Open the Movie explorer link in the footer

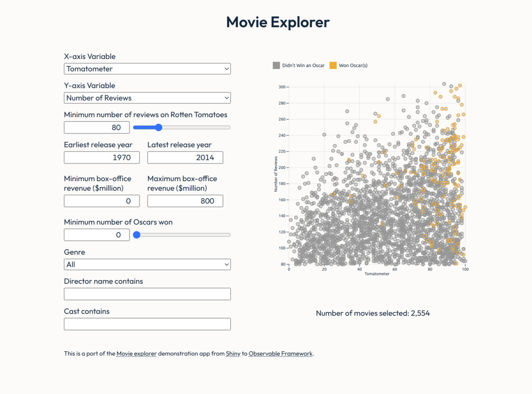136,354
